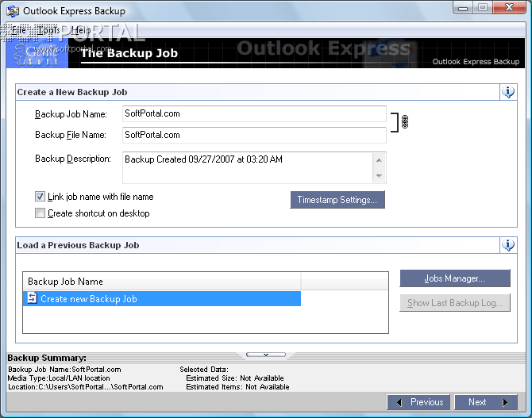This screenshot has width=532, height=418.
Task: Minimize the Outlook Express Backup window
Action: 463,7
